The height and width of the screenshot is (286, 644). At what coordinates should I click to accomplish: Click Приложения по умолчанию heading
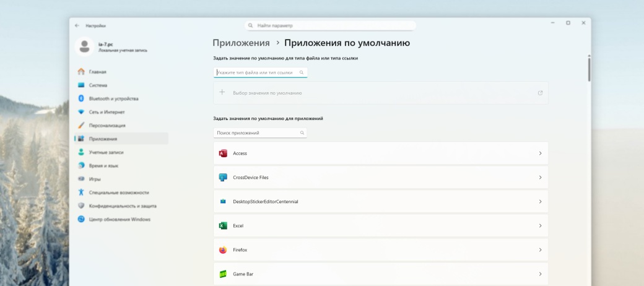pyautogui.click(x=347, y=43)
